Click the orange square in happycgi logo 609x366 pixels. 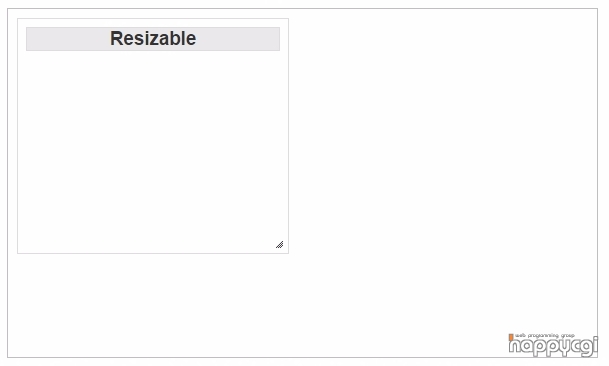pyautogui.click(x=511, y=336)
